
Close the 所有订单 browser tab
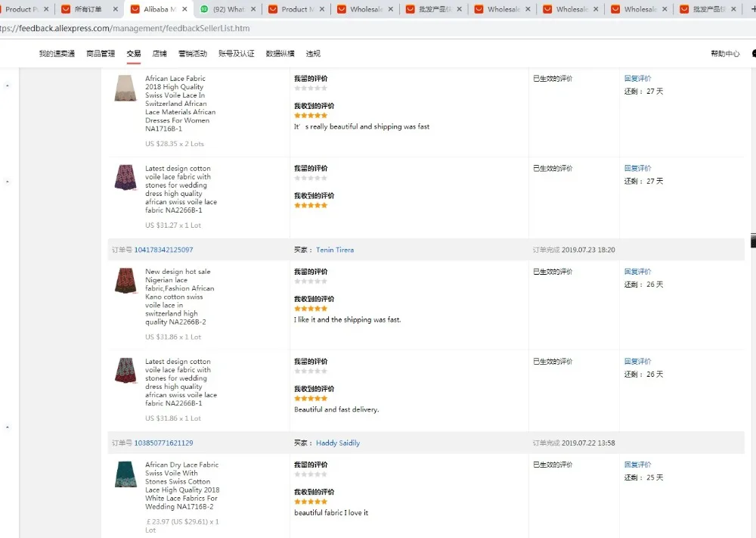point(115,9)
